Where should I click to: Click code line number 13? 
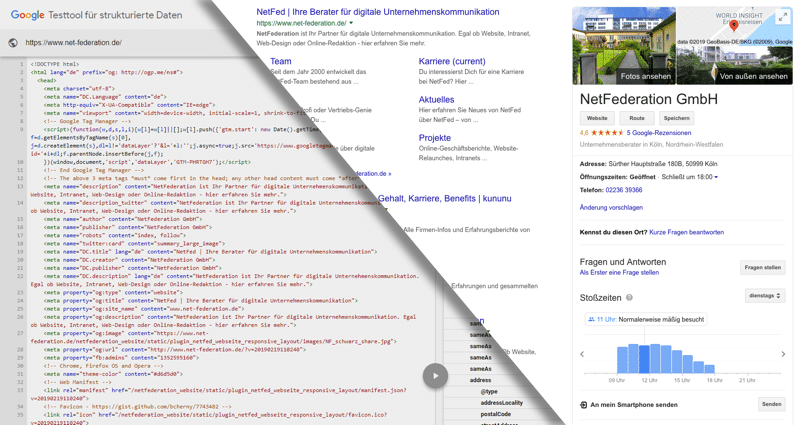[x=20, y=186]
